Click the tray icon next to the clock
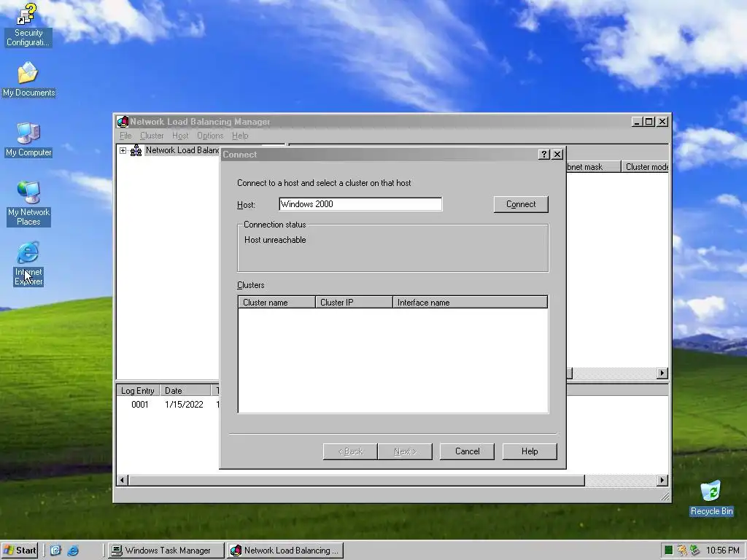The height and width of the screenshot is (560, 747). (x=694, y=551)
